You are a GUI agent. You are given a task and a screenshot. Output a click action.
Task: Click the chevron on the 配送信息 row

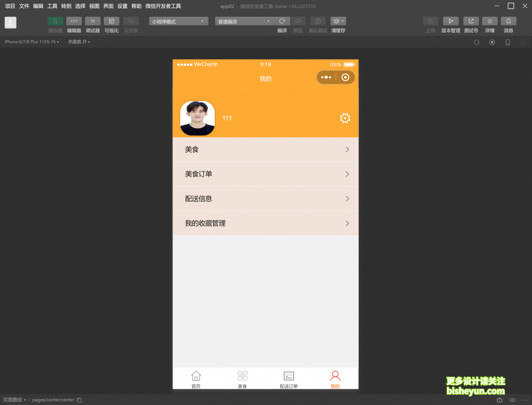(347, 199)
